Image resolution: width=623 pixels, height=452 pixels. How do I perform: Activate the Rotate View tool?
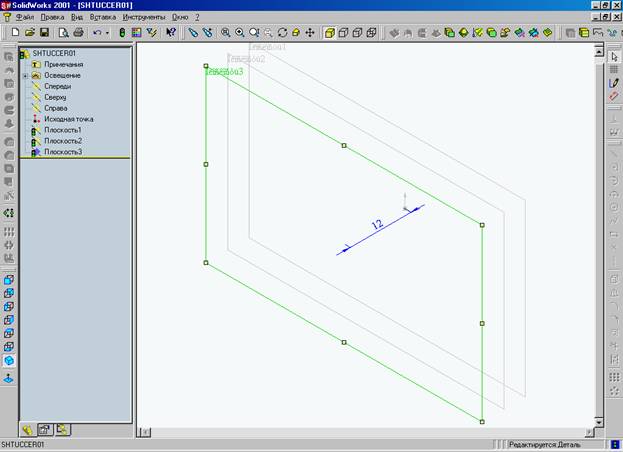282,33
